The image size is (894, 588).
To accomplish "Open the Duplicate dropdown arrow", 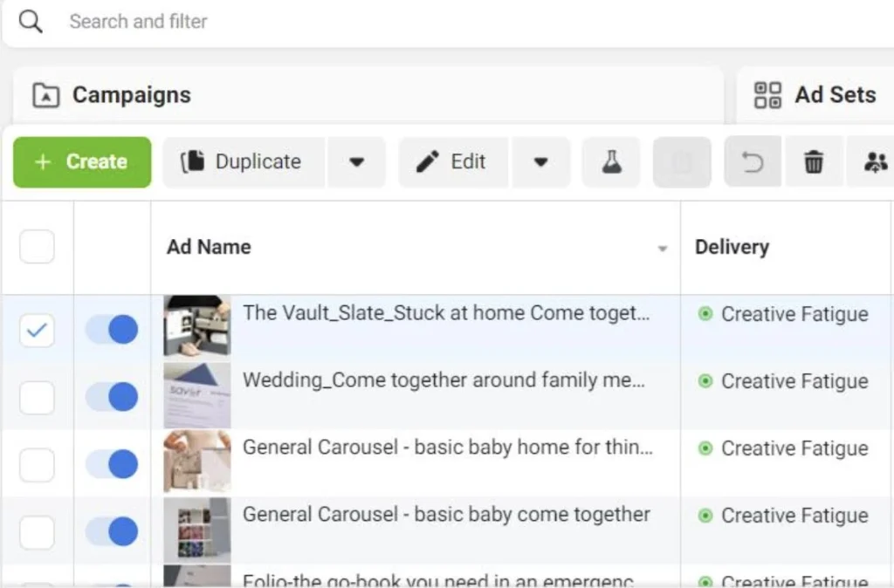I will coord(356,162).
